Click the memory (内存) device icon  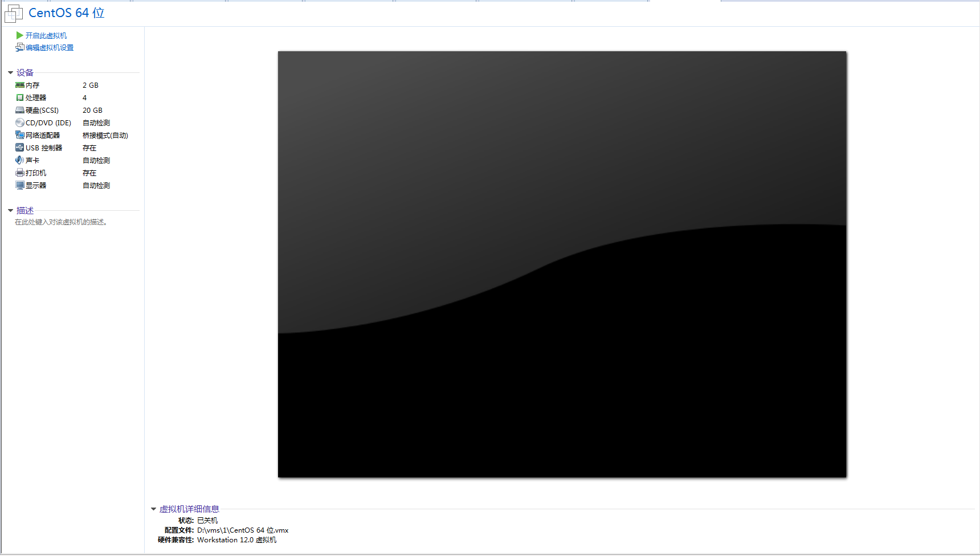pyautogui.click(x=20, y=85)
